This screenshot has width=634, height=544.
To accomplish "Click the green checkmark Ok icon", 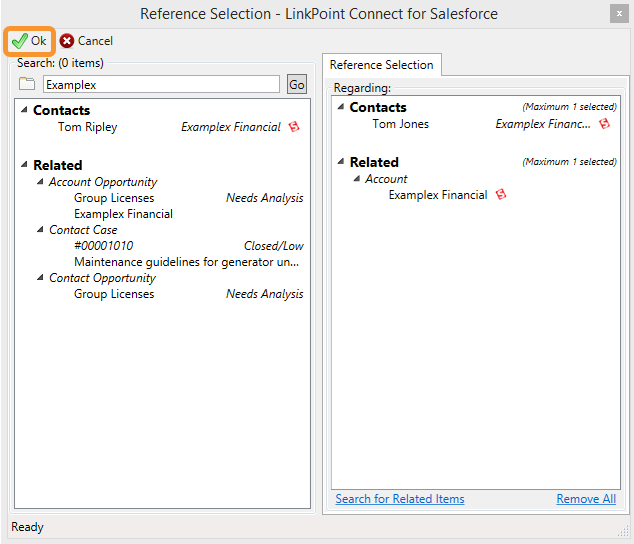I will pyautogui.click(x=19, y=41).
